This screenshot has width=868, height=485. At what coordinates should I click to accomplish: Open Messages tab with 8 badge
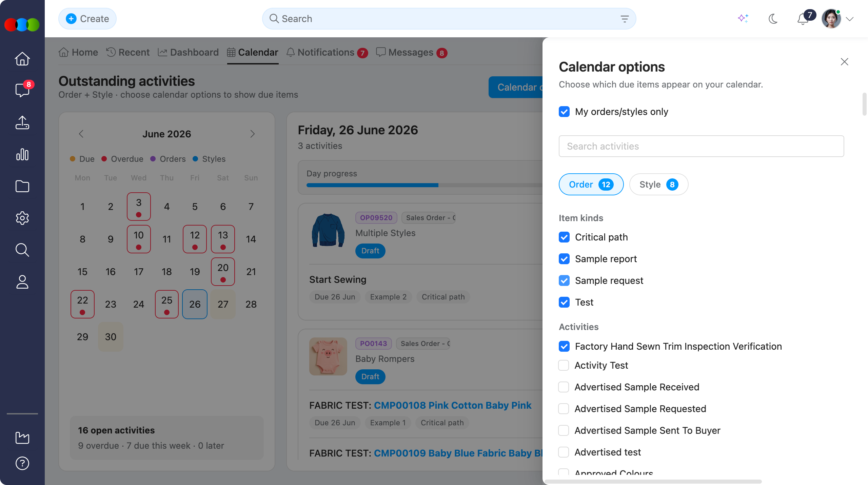pos(412,53)
